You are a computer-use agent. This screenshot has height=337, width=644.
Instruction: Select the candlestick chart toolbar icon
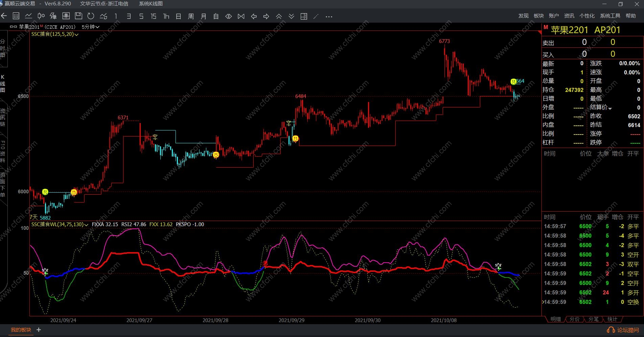[41, 16]
